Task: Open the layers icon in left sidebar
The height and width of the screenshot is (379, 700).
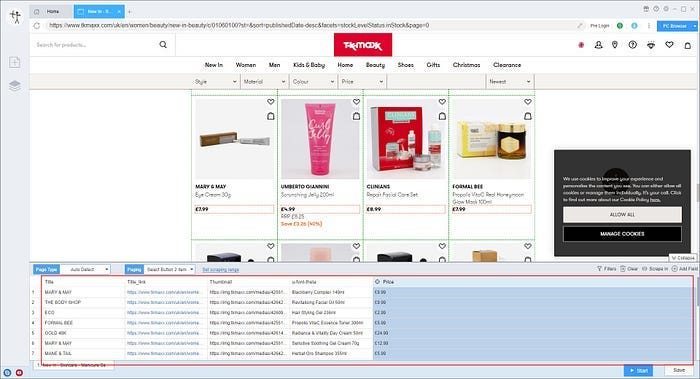Action: pyautogui.click(x=15, y=85)
